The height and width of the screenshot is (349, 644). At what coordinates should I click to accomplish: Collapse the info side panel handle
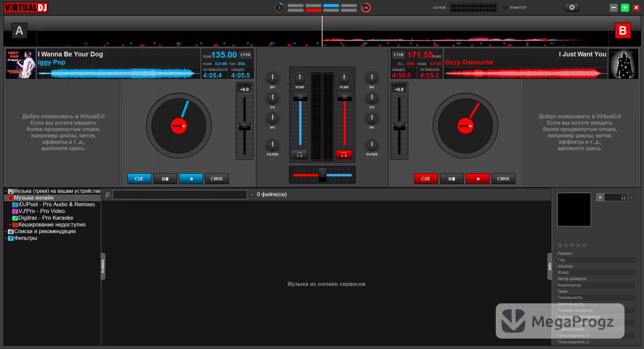tap(549, 266)
